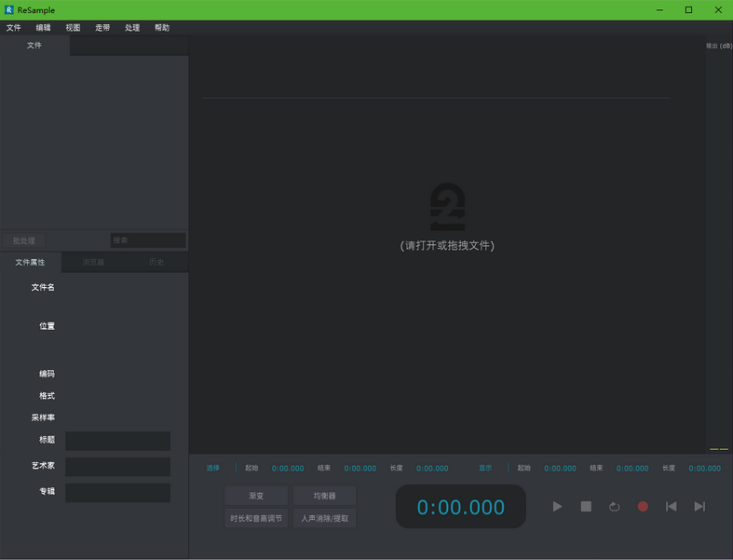Click the 选择 label

[213, 468]
